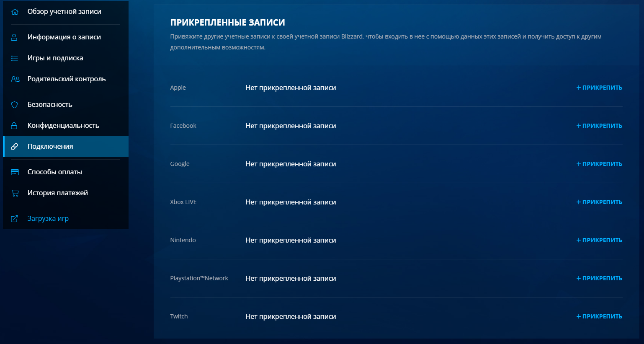Click Нет прикрепленной записи in Twitch row

tap(291, 317)
